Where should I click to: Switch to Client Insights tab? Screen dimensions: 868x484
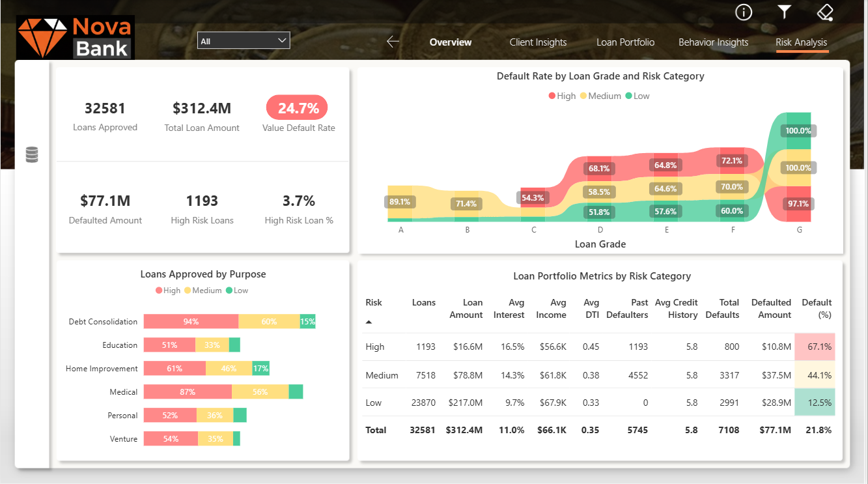click(538, 42)
